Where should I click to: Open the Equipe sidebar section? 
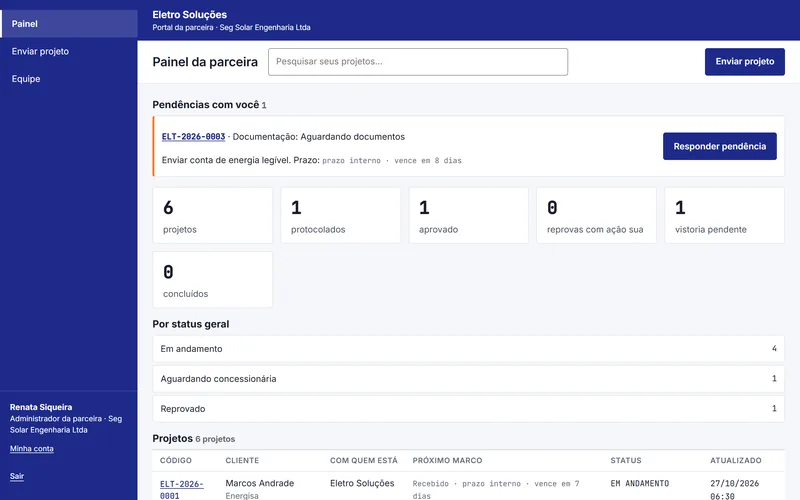[x=69, y=79]
